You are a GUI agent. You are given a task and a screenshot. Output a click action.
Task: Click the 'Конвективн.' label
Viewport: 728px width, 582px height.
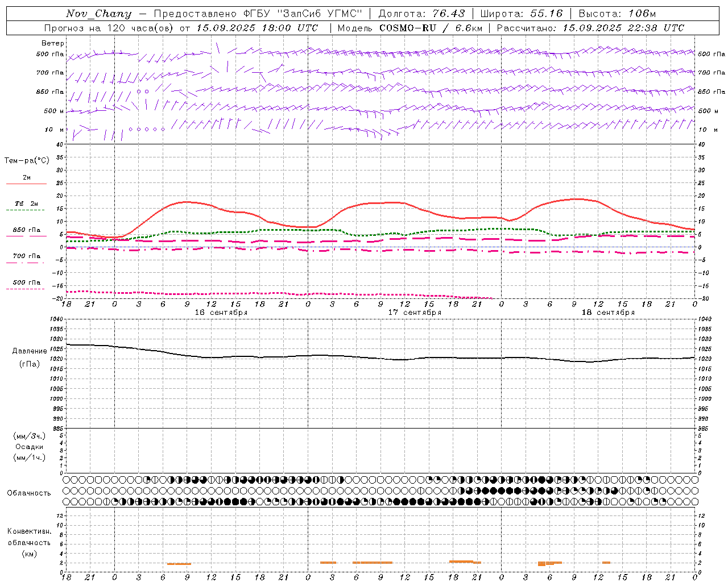(30, 531)
